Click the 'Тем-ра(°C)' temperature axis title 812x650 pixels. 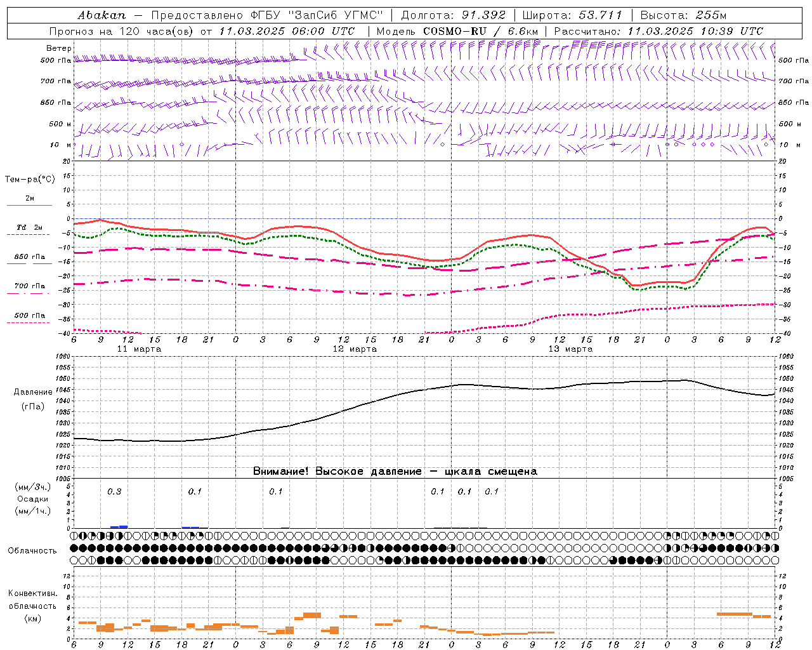coord(30,180)
